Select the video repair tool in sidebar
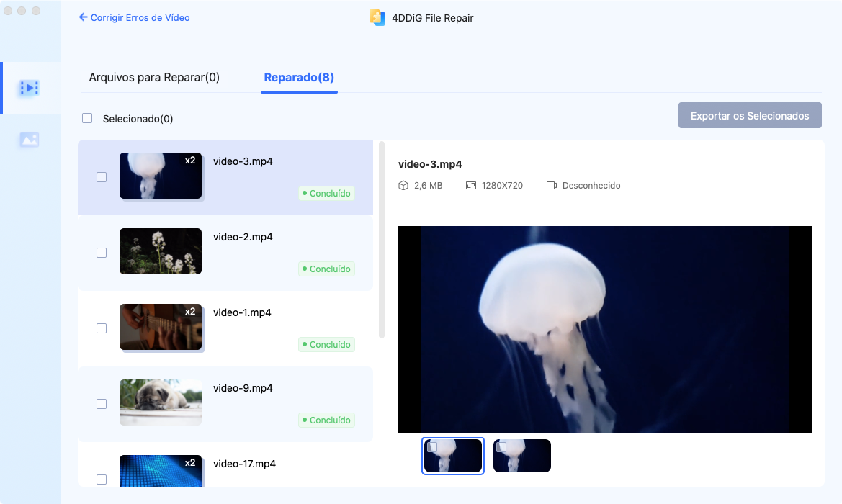The width and height of the screenshot is (842, 504). pos(30,88)
